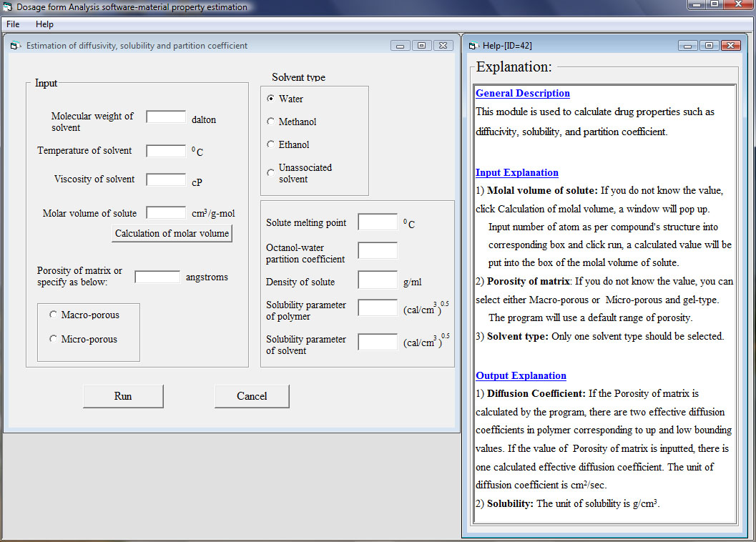Select the Macro-porous matrix option
Viewport: 756px width, 542px height.
coord(53,315)
